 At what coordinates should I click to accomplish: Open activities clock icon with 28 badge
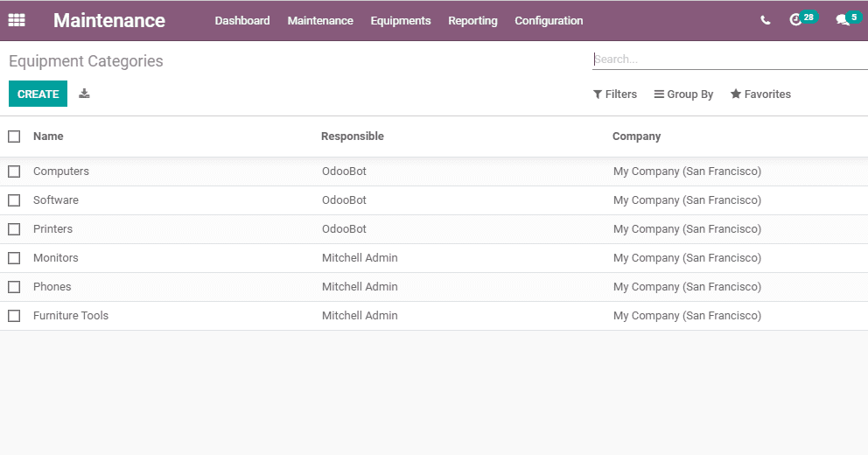803,19
